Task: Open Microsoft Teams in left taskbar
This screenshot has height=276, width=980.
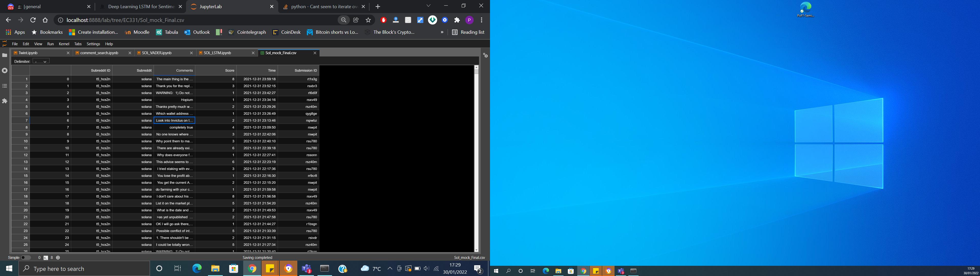Action: pyautogui.click(x=307, y=268)
